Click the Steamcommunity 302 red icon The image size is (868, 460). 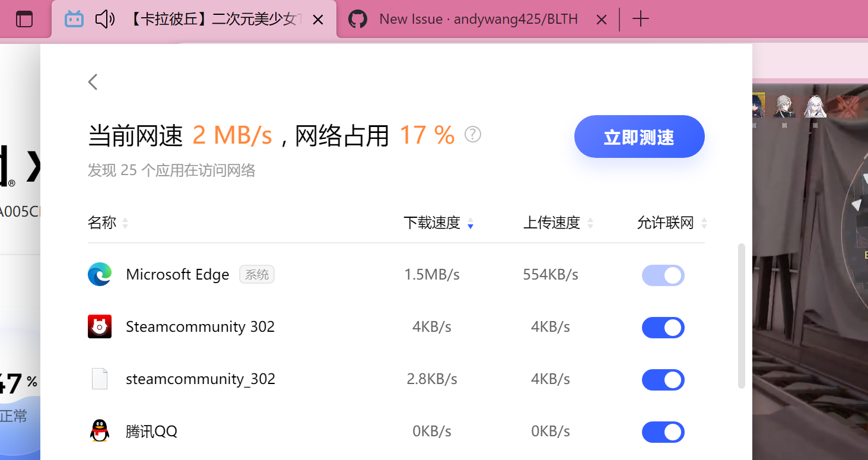(100, 326)
